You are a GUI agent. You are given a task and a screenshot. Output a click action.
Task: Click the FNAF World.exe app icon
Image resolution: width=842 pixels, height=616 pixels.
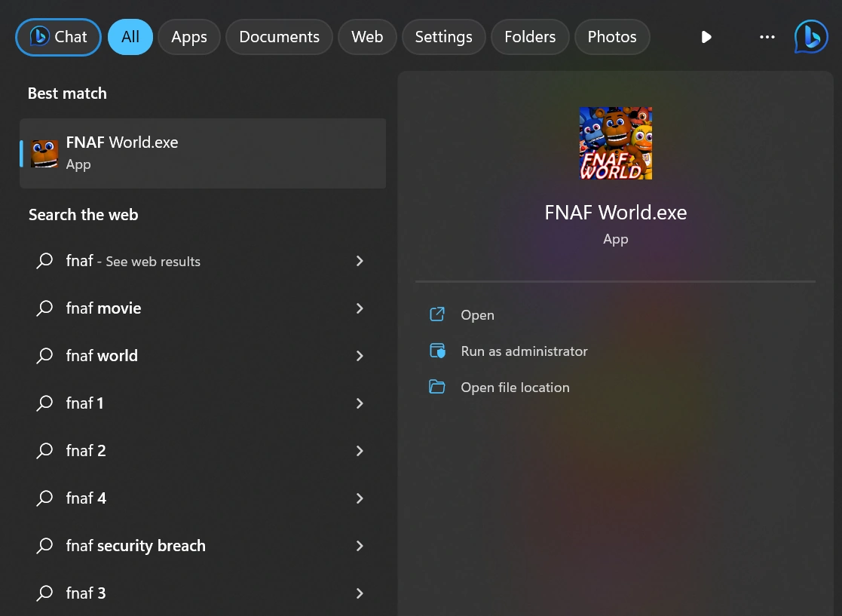tap(44, 152)
